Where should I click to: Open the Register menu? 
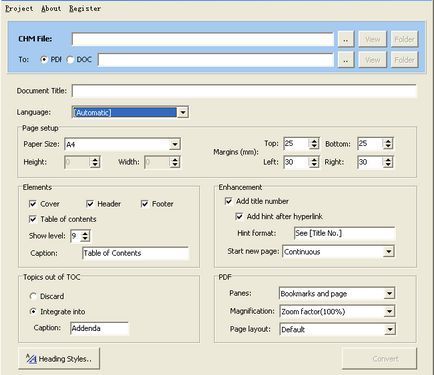point(85,9)
